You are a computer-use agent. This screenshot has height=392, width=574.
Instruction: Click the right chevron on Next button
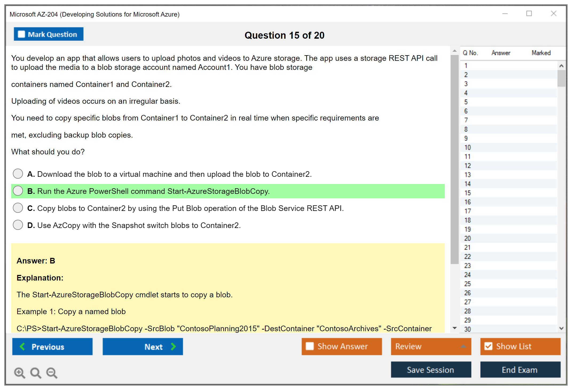(x=174, y=346)
